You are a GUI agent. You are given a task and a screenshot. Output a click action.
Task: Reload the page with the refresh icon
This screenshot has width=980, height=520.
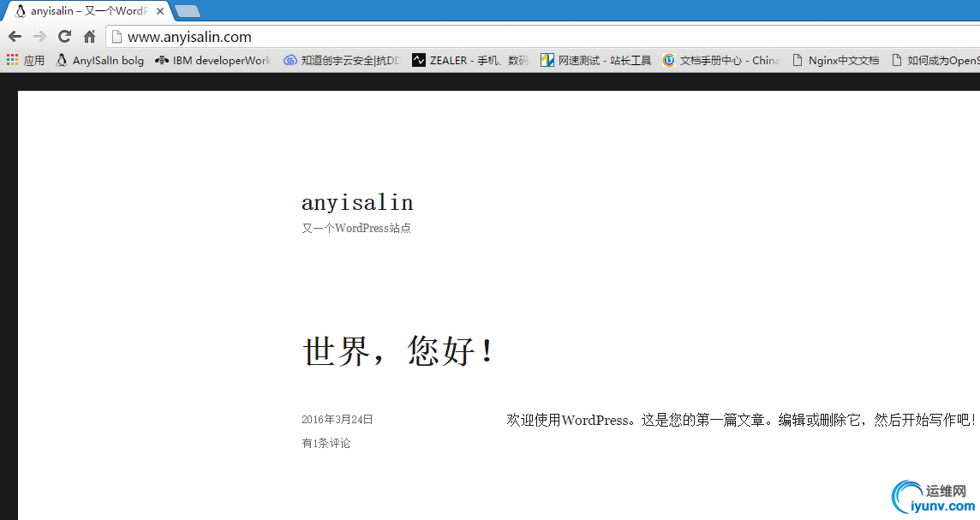[x=64, y=36]
